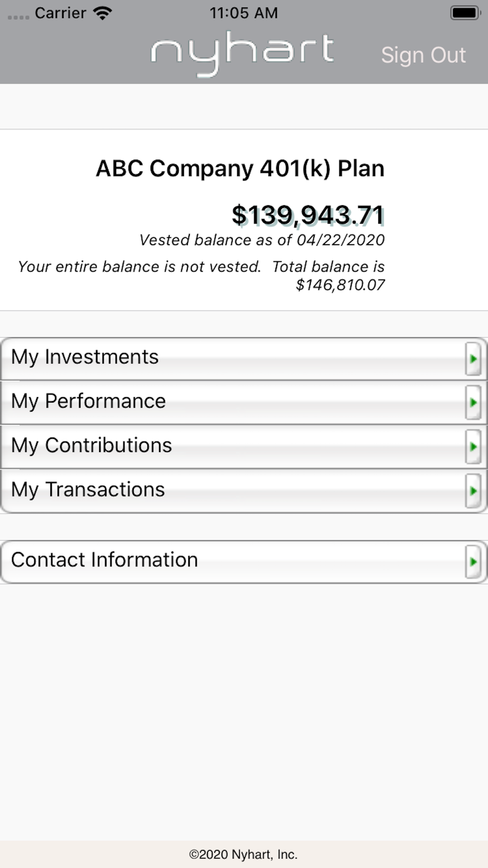The width and height of the screenshot is (488, 868).
Task: Tap the battery indicator icon
Action: pyautogui.click(x=465, y=13)
